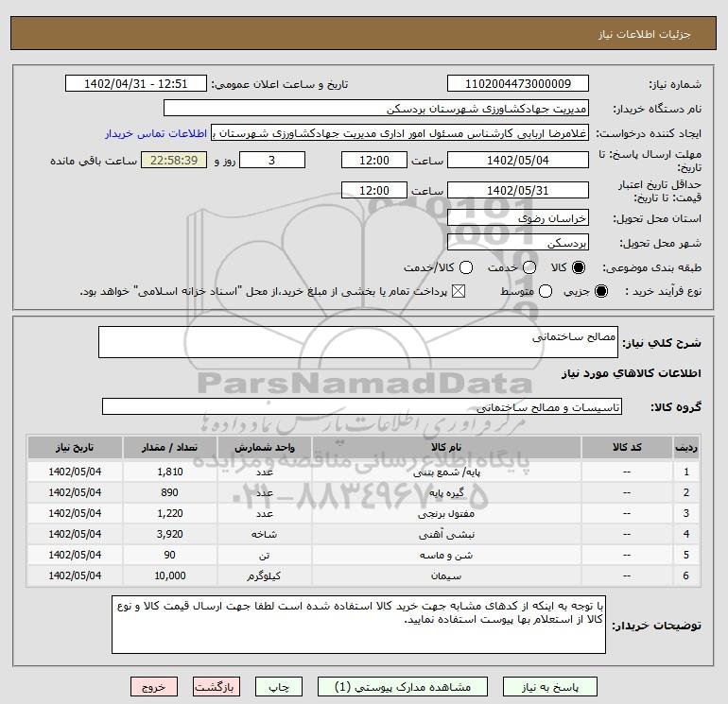Click the need number field 1102004473000009
Viewport: 728px width, 704px height.
coord(518,84)
